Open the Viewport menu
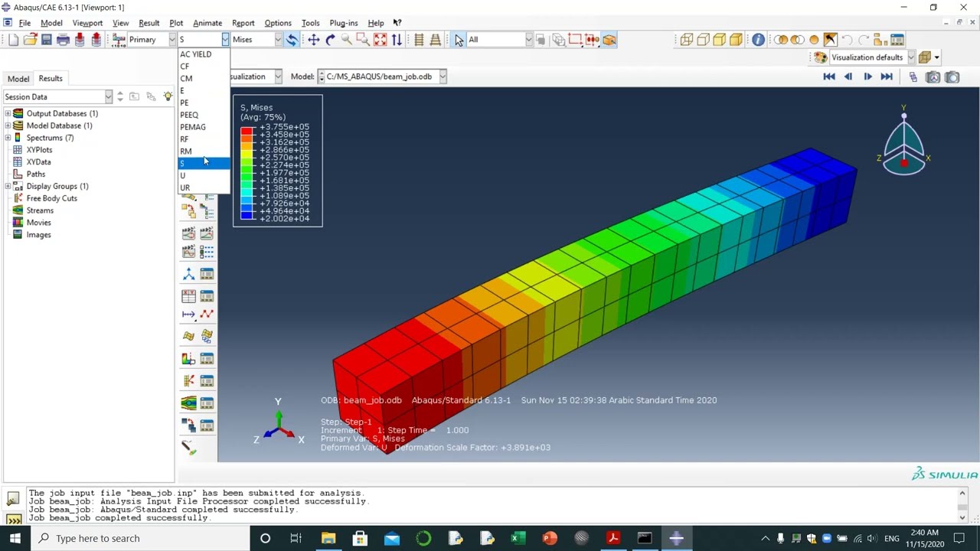Screen dimensions: 980x551 click(87, 23)
